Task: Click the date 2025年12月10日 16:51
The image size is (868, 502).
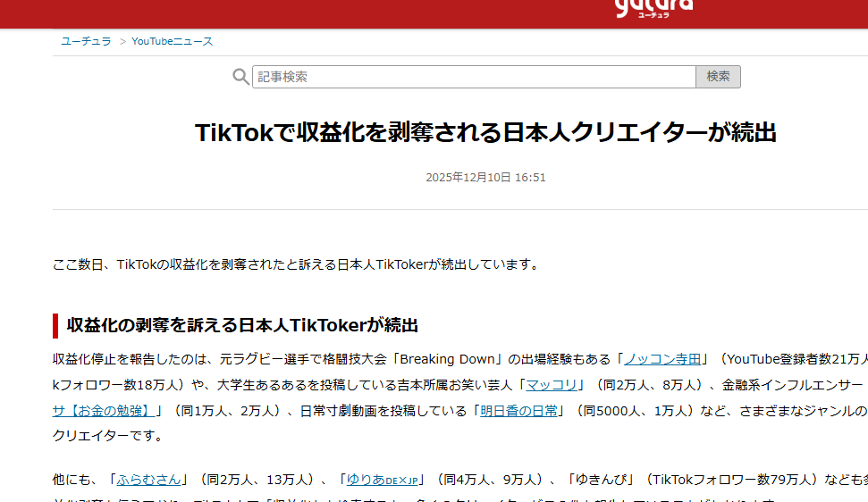Action: [x=485, y=178]
